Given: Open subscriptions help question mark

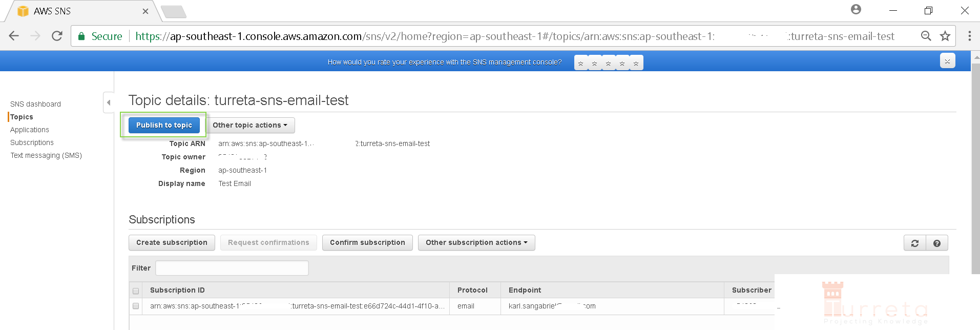Looking at the screenshot, I should click(x=937, y=243).
